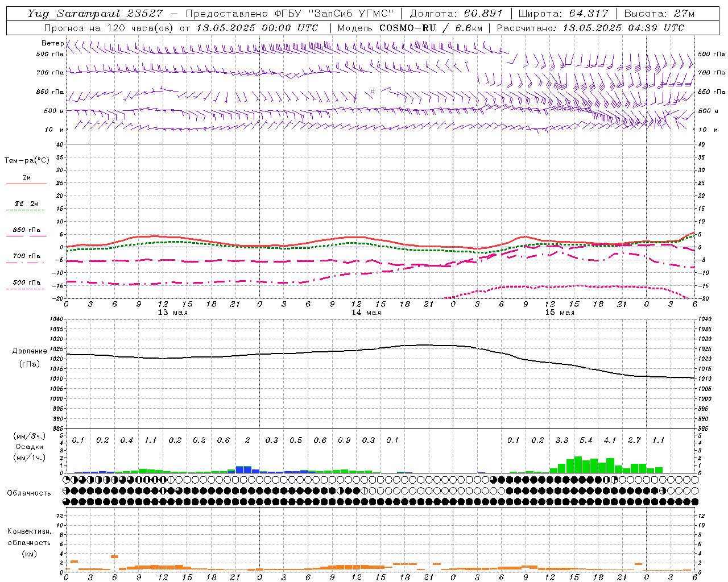Click the 5.4 precipitation total
This screenshot has height=582, width=728.
pyautogui.click(x=586, y=440)
